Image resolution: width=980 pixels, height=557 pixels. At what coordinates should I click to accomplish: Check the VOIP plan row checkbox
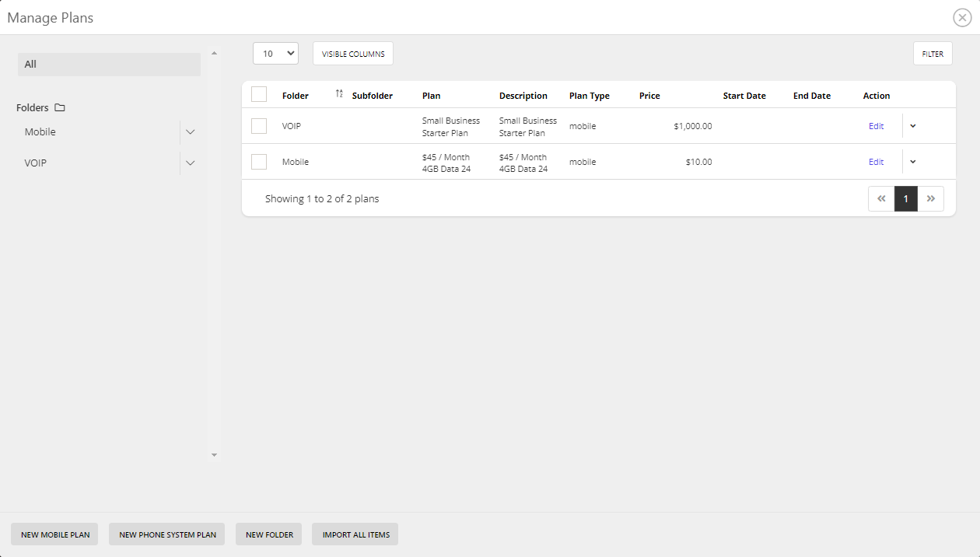259,126
